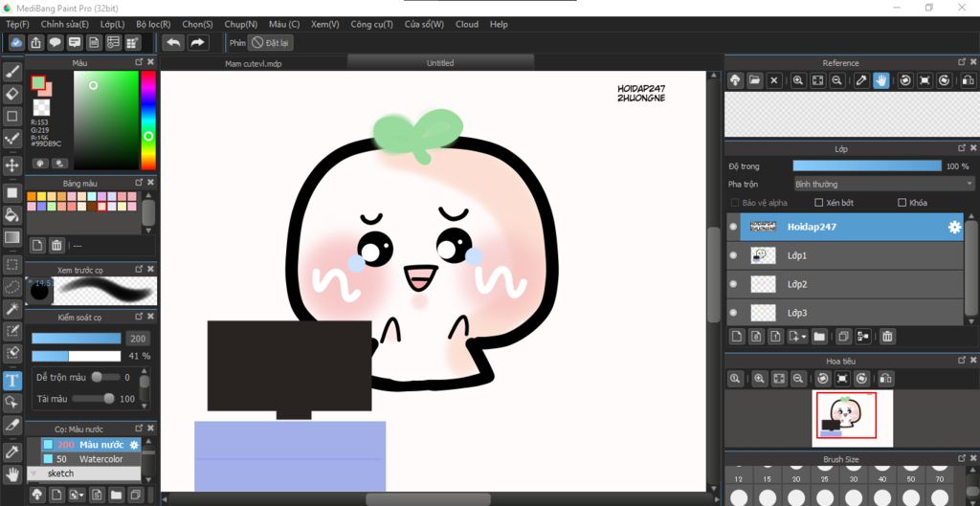Click the Redo arrow in the top toolbar
The height and width of the screenshot is (506, 980).
pos(197,42)
